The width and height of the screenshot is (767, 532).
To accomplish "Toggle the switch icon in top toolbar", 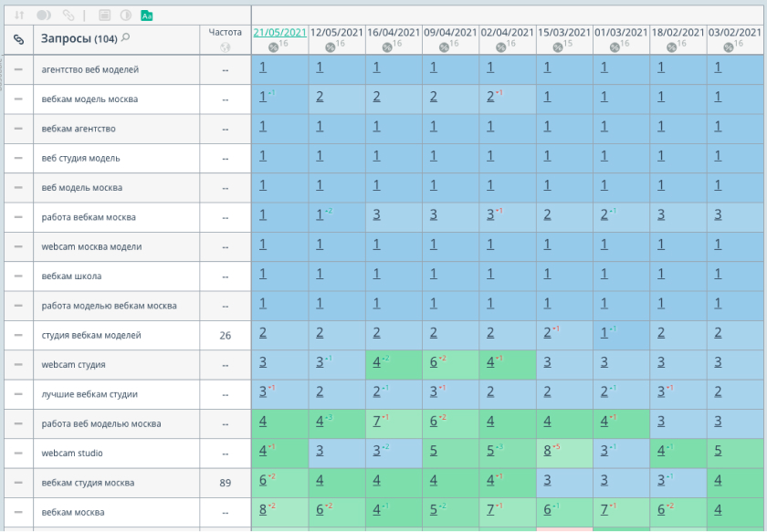I will [x=43, y=16].
